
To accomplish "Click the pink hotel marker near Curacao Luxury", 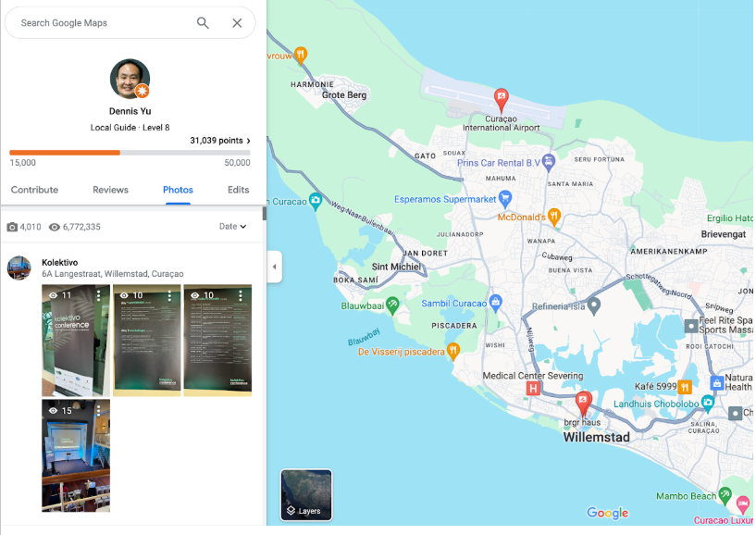I will tap(743, 506).
